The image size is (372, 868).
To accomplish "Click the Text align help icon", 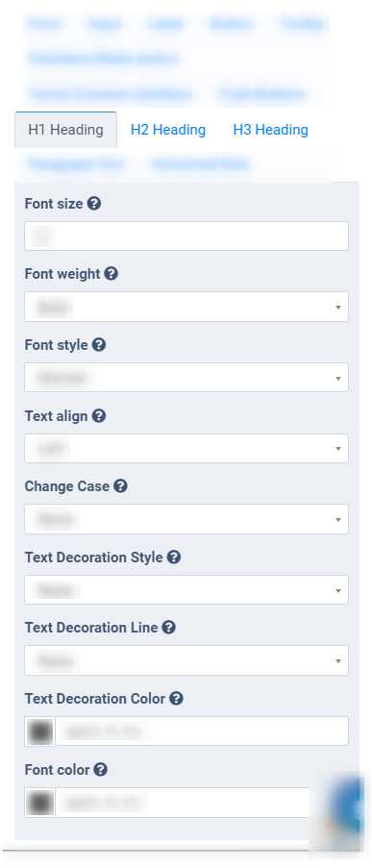I will [99, 415].
